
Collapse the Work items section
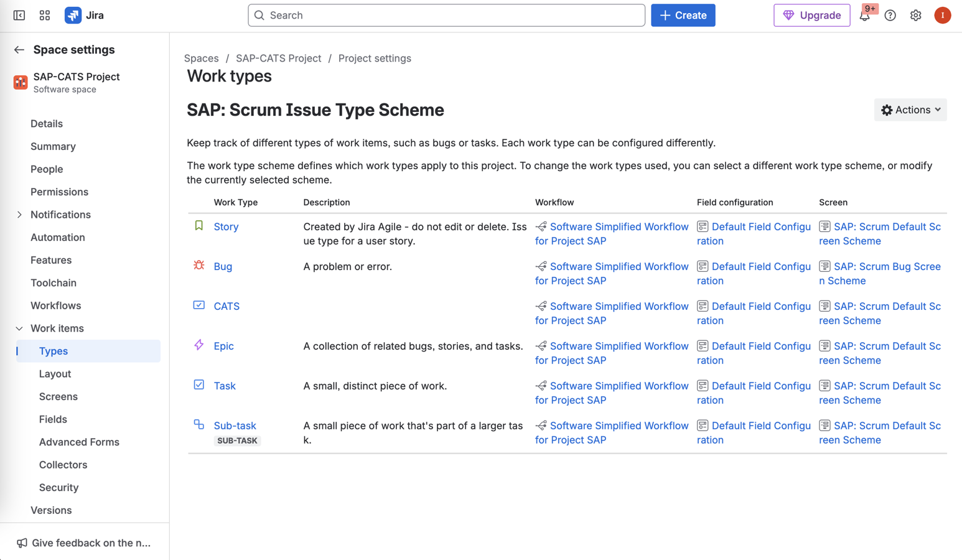[x=19, y=328]
